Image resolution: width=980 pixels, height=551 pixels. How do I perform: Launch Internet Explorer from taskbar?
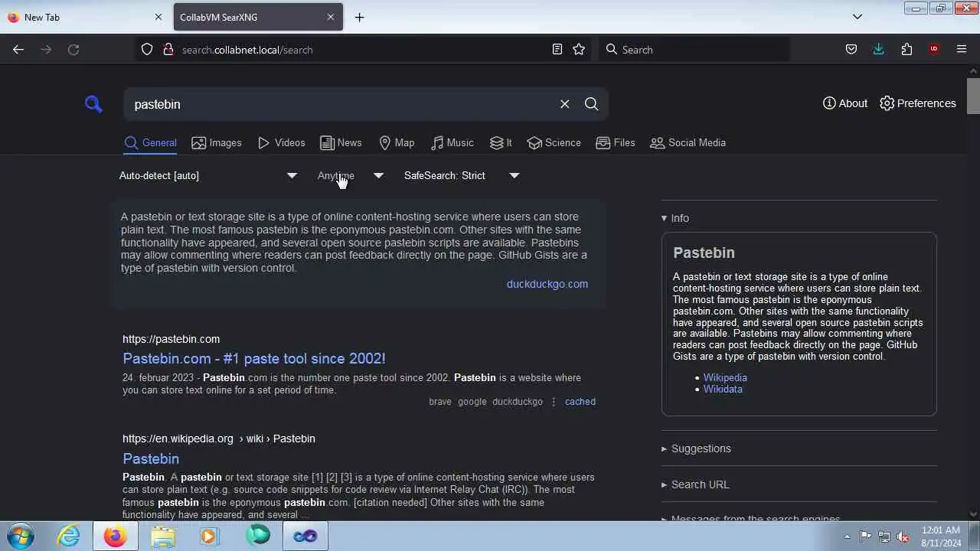pos(69,536)
